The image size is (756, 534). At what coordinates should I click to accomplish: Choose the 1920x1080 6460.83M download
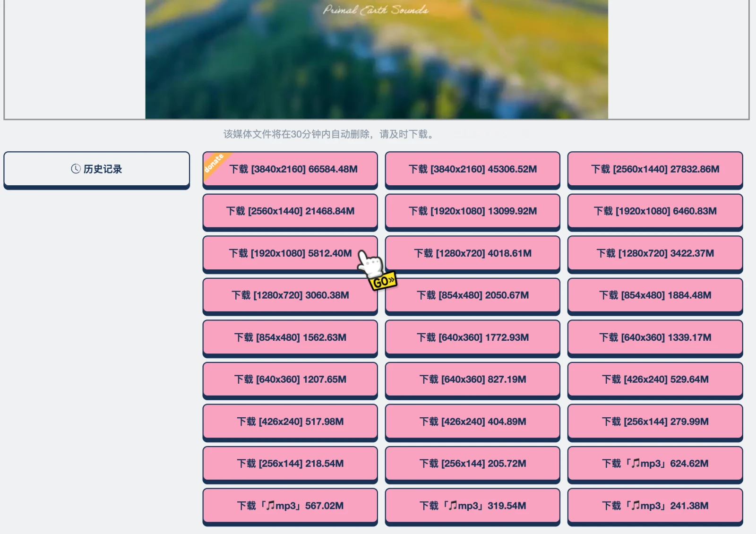(x=655, y=211)
